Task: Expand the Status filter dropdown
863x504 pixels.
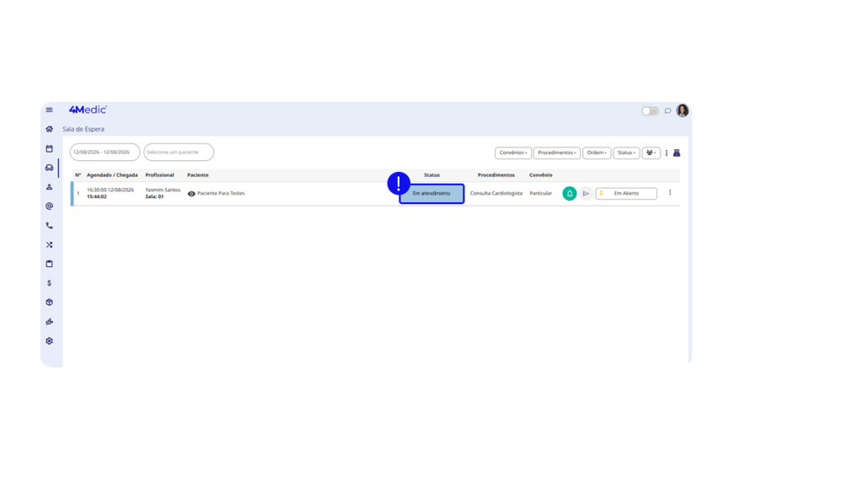Action: pyautogui.click(x=626, y=153)
